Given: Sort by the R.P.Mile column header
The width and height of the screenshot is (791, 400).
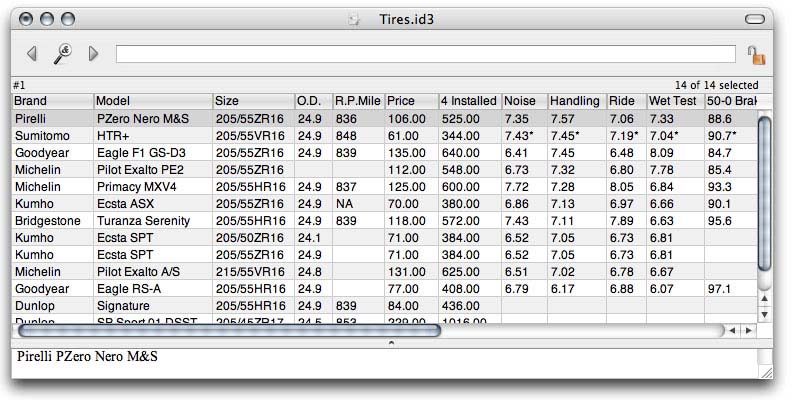Looking at the screenshot, I should (x=358, y=101).
